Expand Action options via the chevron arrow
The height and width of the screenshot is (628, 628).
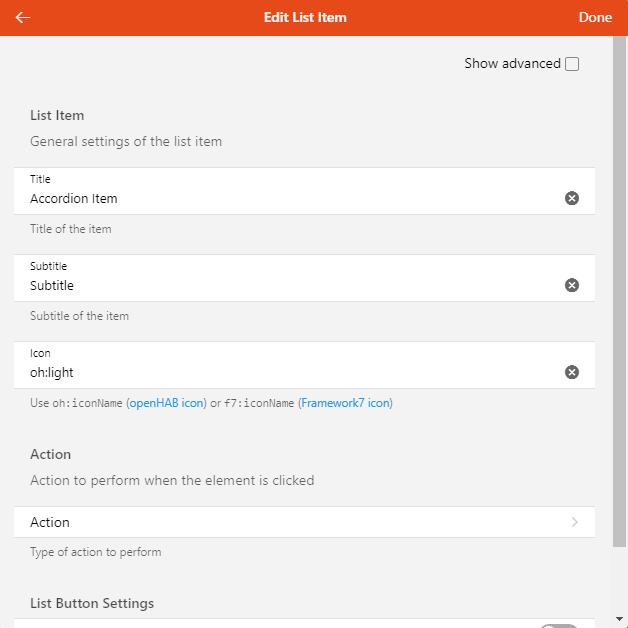click(575, 522)
